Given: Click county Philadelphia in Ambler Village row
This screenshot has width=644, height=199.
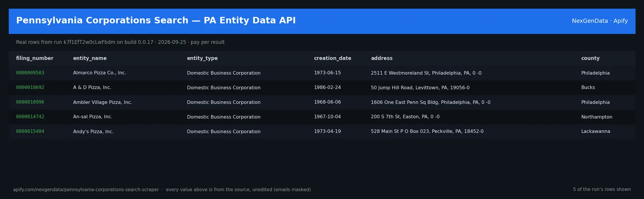Looking at the screenshot, I should [595, 102].
